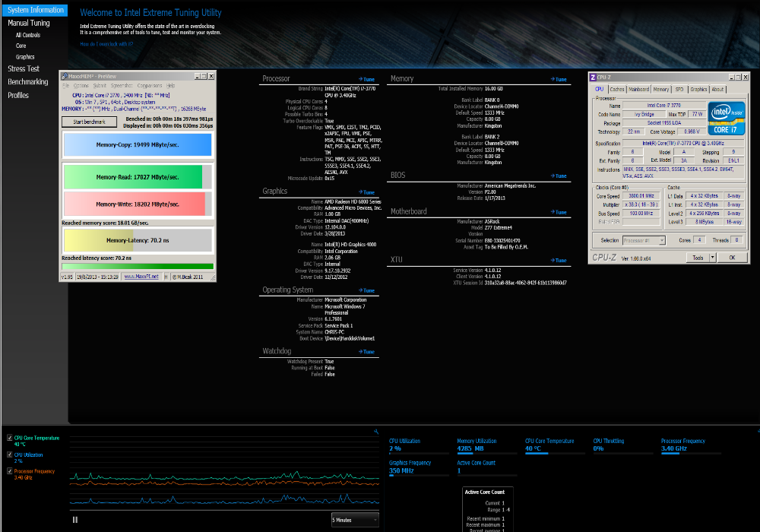Click the Intel Core i7 logo in CPU-Z
This screenshot has width=760, height=532.
coord(726,118)
